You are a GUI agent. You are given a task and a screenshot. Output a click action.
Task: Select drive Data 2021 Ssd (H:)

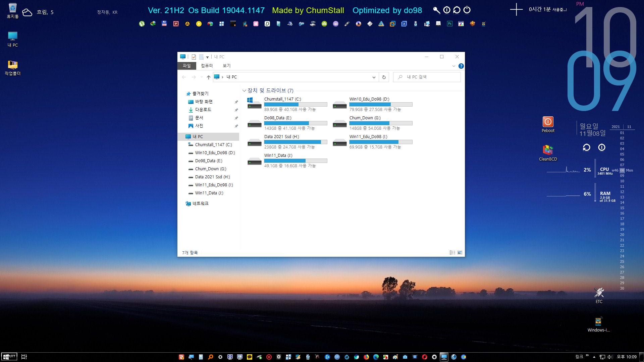click(287, 141)
